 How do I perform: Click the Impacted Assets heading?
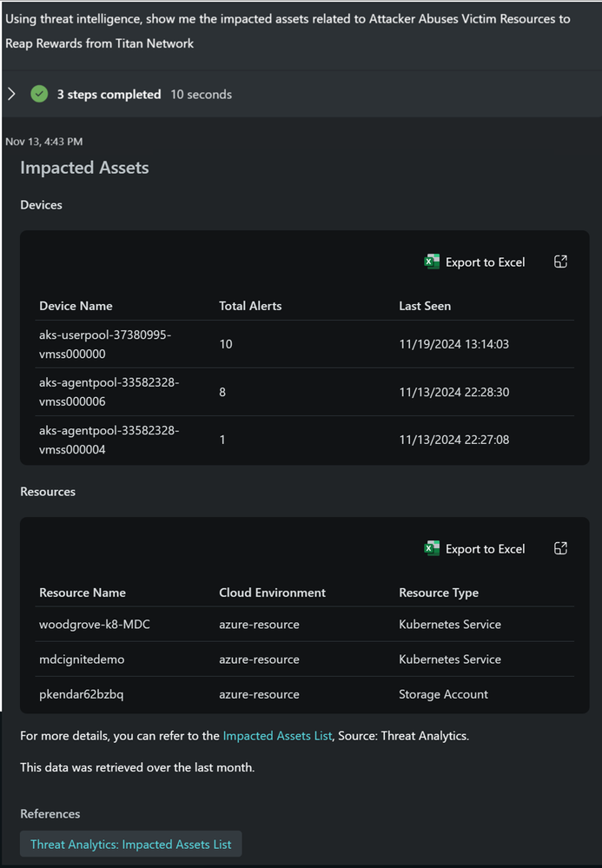(x=84, y=168)
